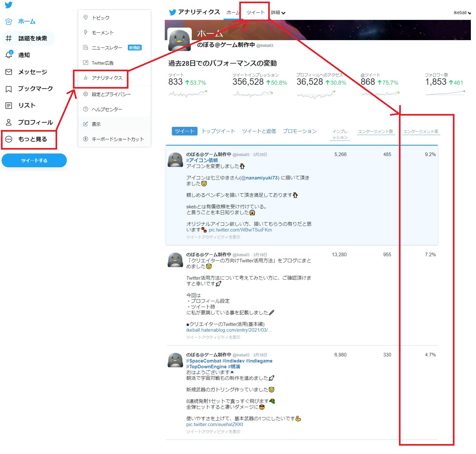Click the 設定とプライバシー gear icon
Viewport: 476px width, 454px height.
(85, 94)
